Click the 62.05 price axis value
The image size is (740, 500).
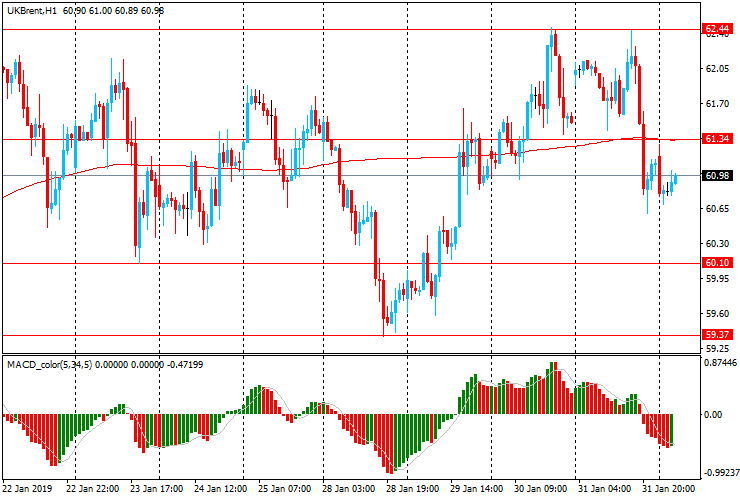coord(715,69)
